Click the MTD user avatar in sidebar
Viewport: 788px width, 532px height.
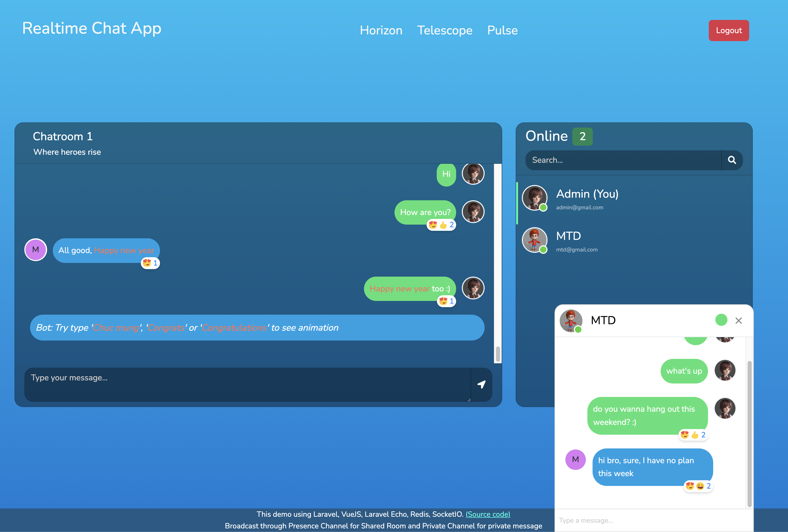535,240
